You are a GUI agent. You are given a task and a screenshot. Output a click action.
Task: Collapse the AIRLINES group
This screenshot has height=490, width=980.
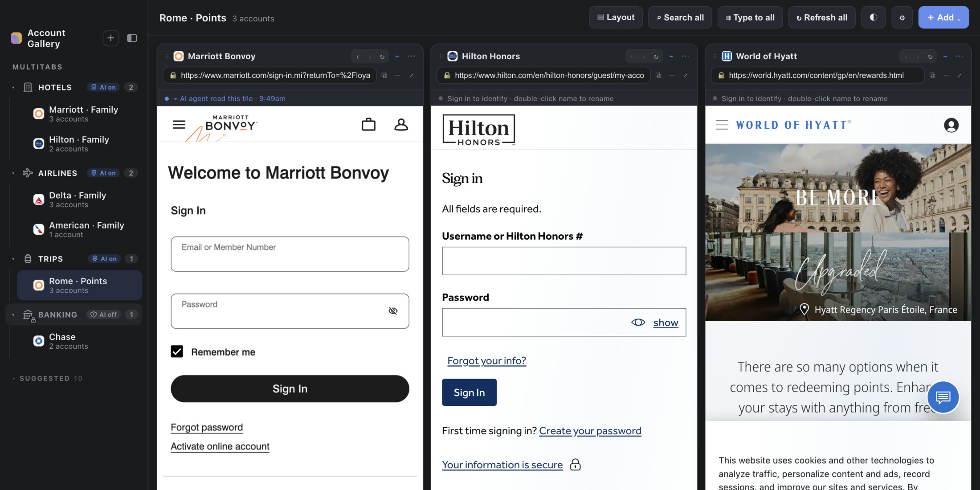13,173
